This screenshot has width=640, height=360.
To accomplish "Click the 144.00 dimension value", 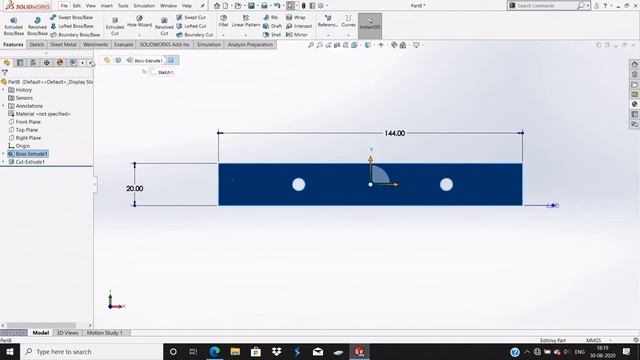I will [395, 133].
